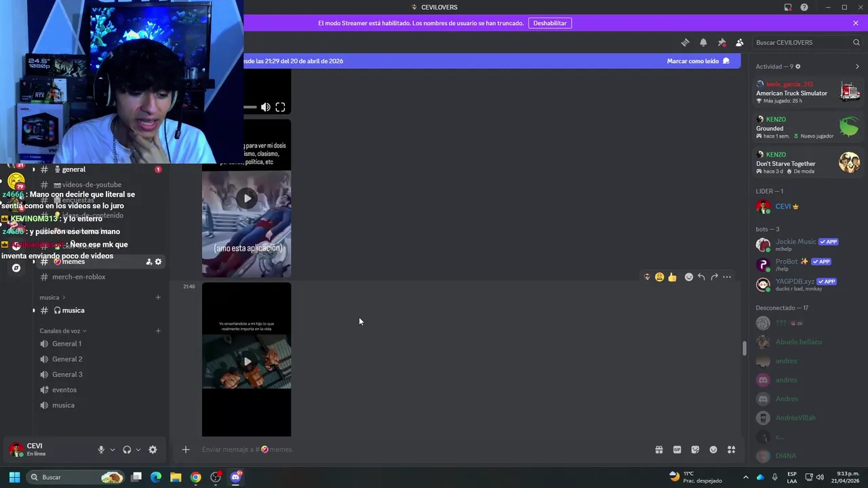Open the sticker picker
Viewport: 868px width, 488px height.
695,449
